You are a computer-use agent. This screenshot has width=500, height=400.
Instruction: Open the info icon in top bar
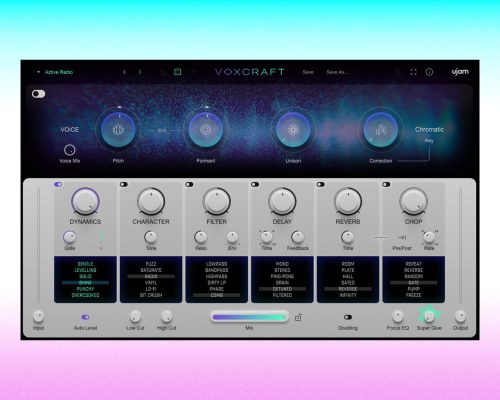(x=429, y=72)
